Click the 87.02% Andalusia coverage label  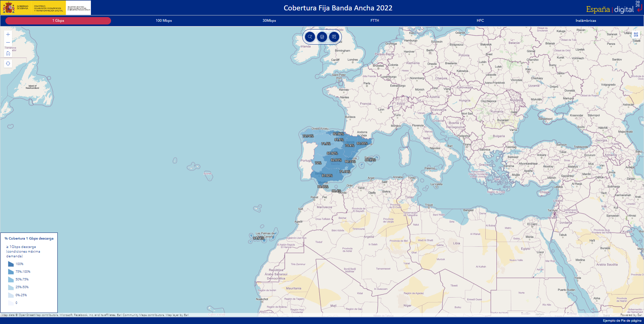327,176
